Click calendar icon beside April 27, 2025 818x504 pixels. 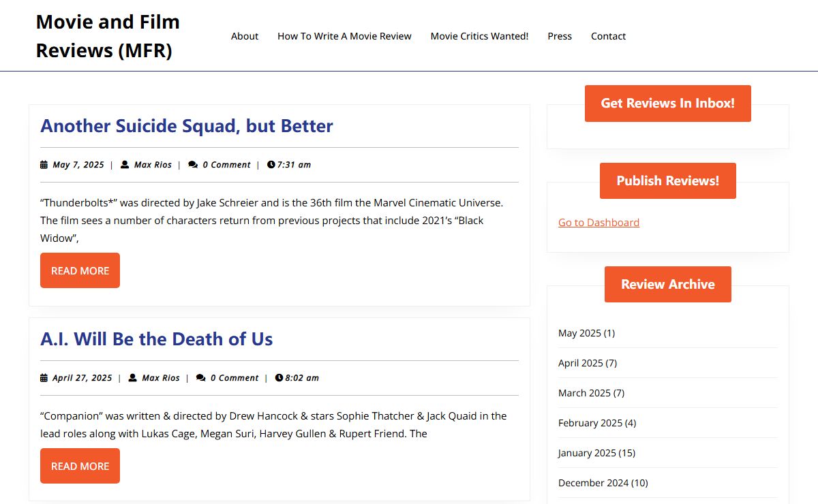tap(44, 378)
